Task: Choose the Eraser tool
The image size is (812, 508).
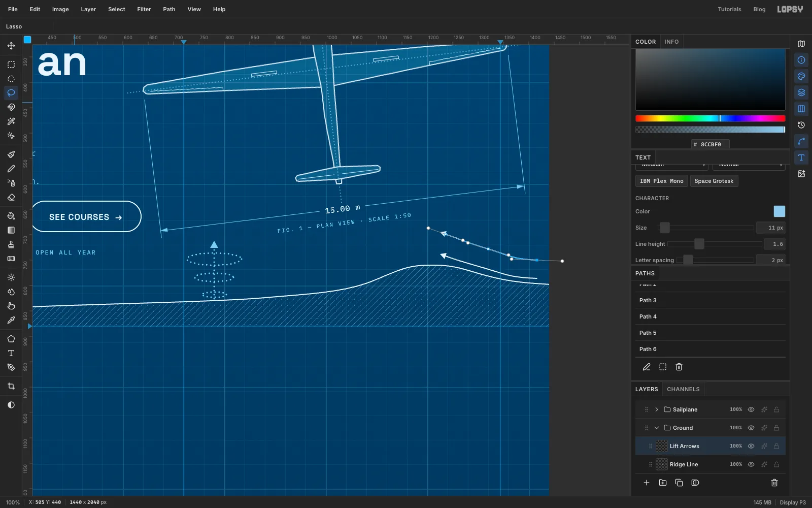Action: tap(11, 197)
